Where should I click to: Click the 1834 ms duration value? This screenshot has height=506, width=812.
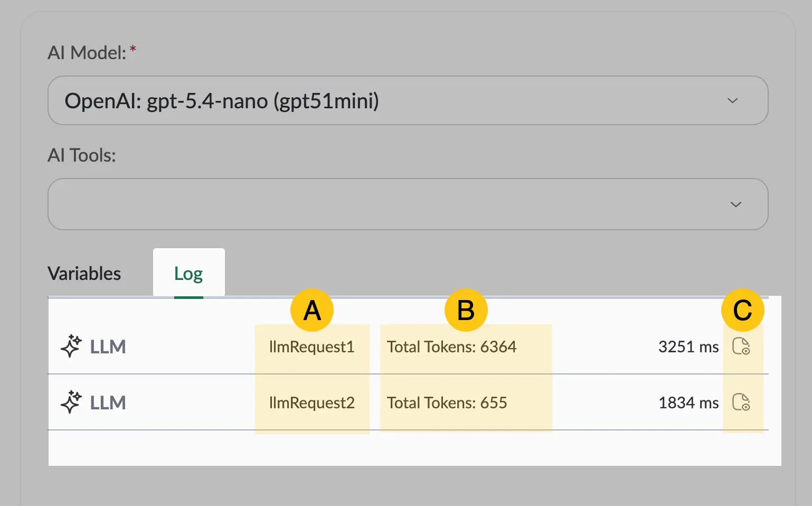tap(688, 403)
